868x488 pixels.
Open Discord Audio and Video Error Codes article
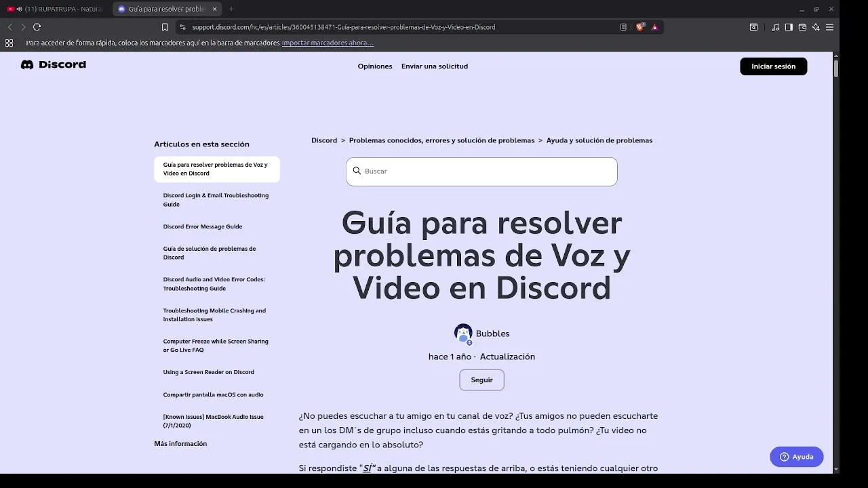coord(214,284)
